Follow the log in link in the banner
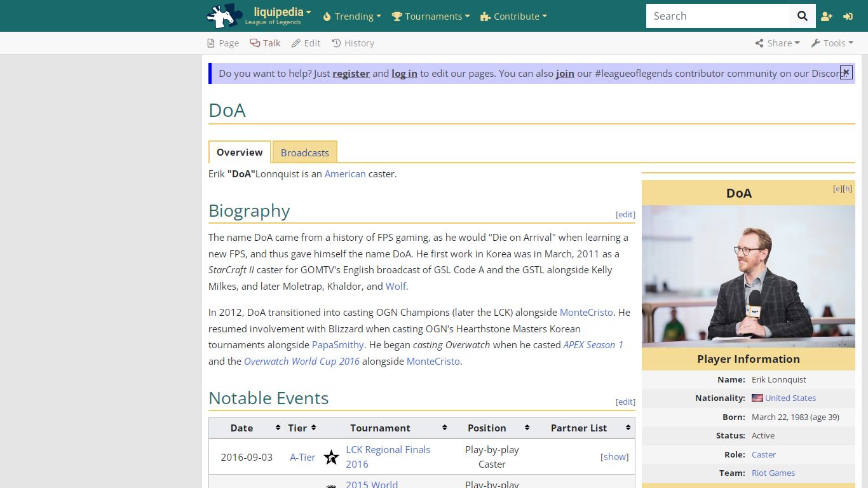 click(x=404, y=74)
